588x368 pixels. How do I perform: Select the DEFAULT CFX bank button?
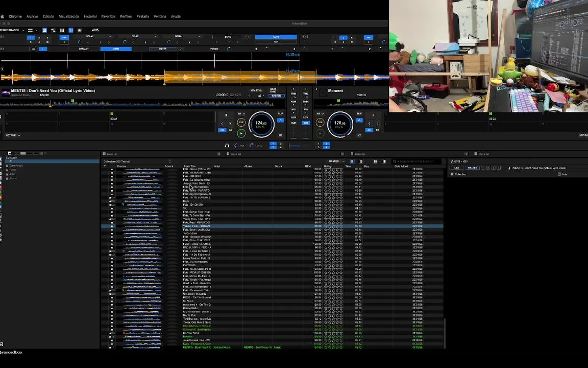[84, 49]
